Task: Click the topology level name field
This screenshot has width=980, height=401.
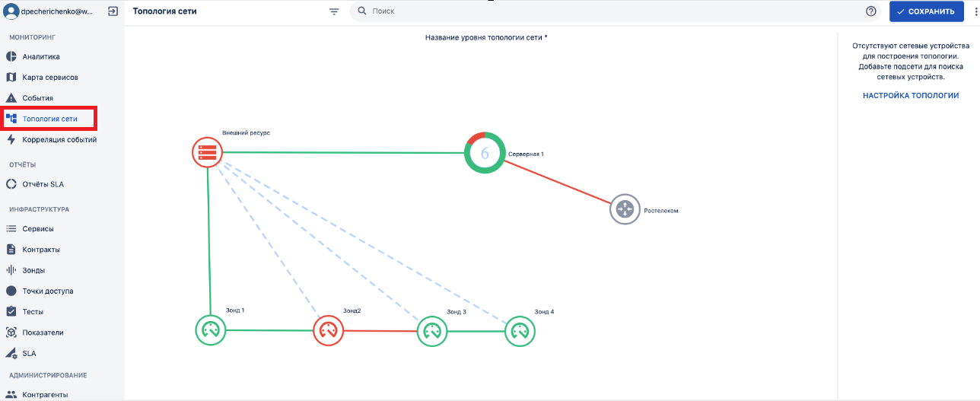Action: 486,37
